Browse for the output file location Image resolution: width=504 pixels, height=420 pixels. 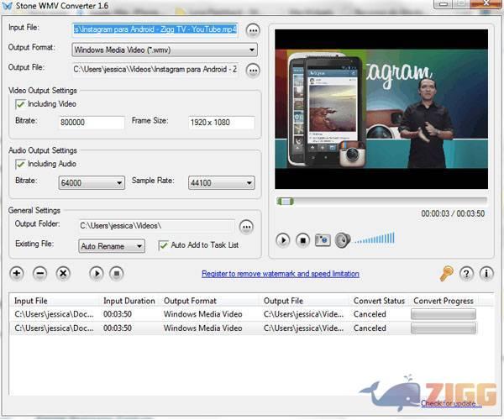pos(253,70)
